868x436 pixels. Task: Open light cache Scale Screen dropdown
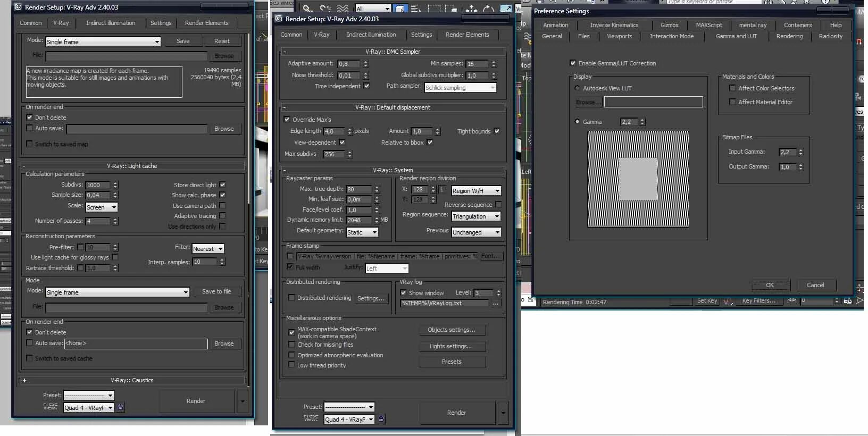click(x=102, y=207)
